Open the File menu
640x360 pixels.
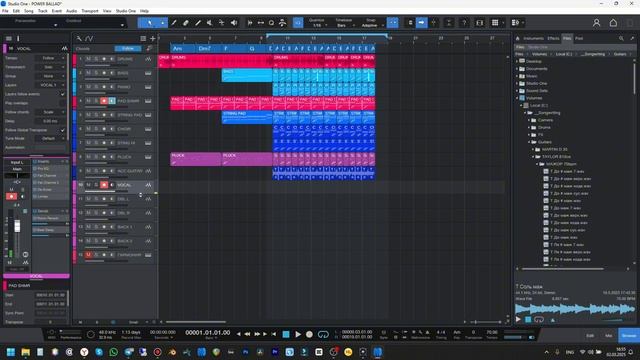click(x=5, y=11)
